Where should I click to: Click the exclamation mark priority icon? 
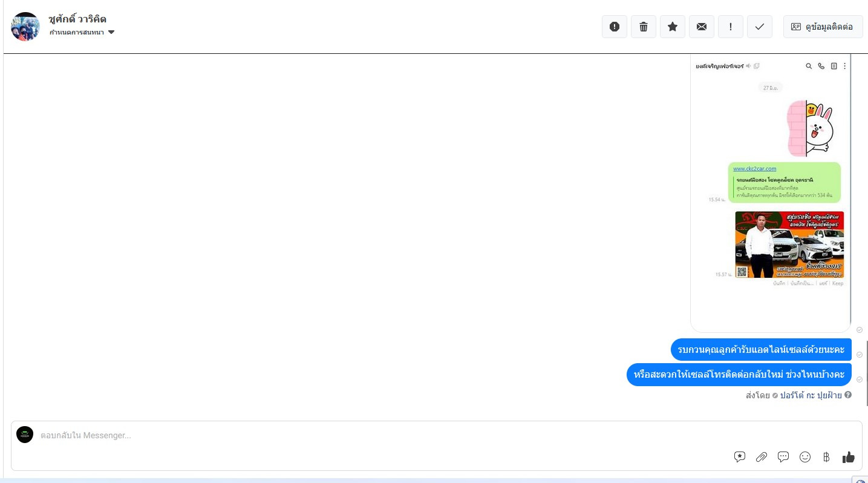click(x=731, y=27)
